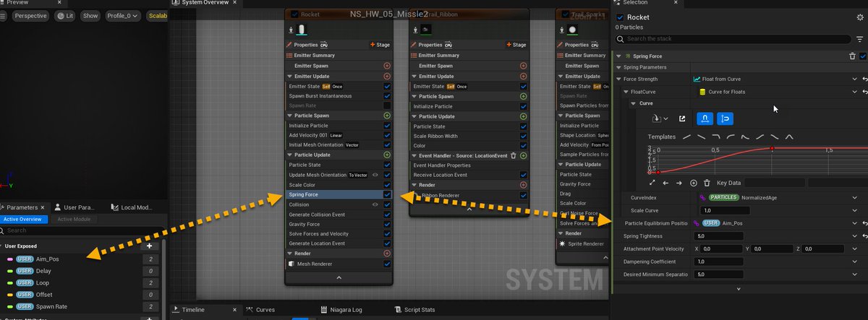Go to previous curve key

point(665,183)
